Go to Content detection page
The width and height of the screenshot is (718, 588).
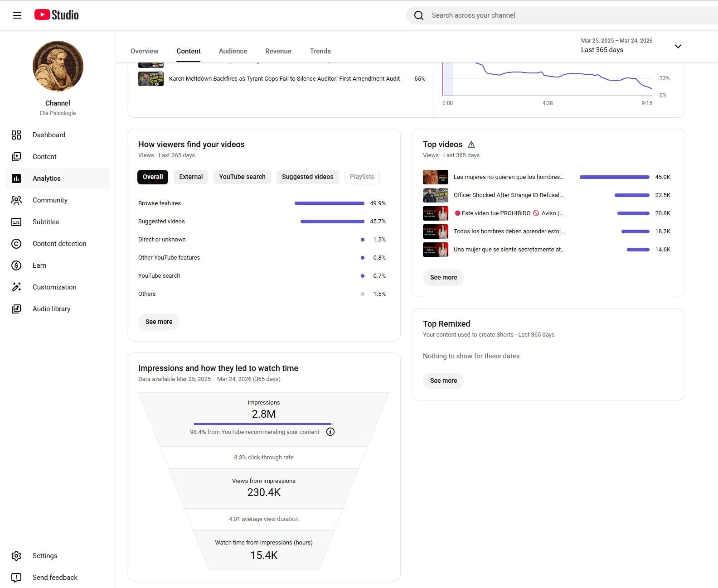[x=59, y=244]
